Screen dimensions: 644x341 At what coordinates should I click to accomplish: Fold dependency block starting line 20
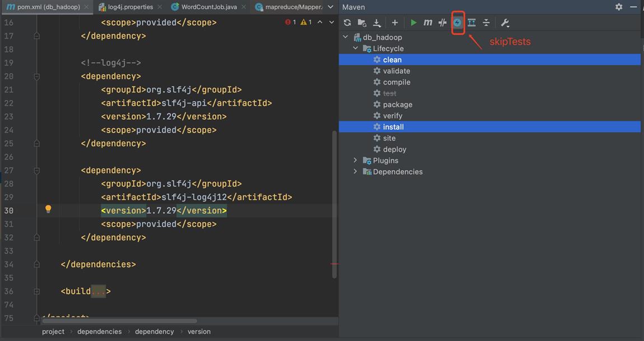click(36, 76)
